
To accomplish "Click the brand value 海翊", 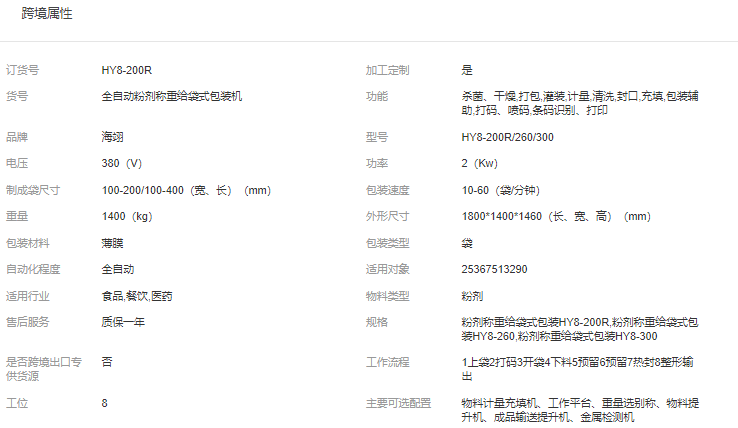I will click(x=113, y=137).
